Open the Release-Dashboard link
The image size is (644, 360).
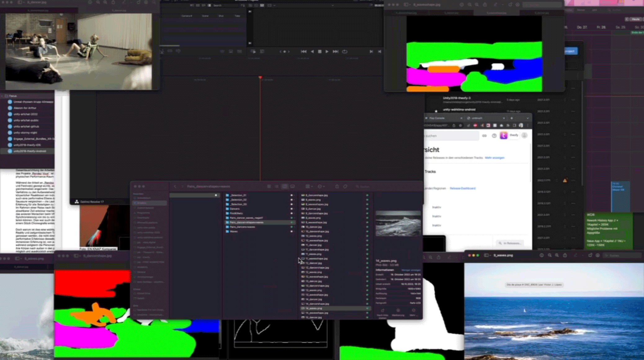(463, 188)
